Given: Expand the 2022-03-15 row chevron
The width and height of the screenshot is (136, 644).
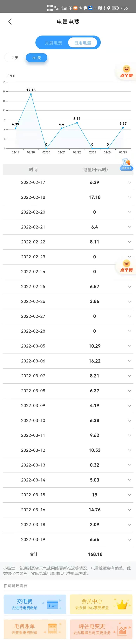Looking at the screenshot, I should tap(129, 495).
